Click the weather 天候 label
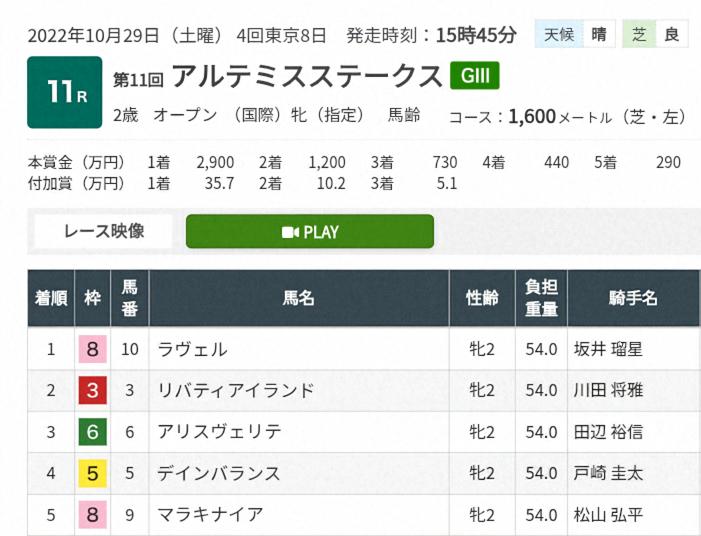Viewport: 701px width, 536px height. click(558, 35)
